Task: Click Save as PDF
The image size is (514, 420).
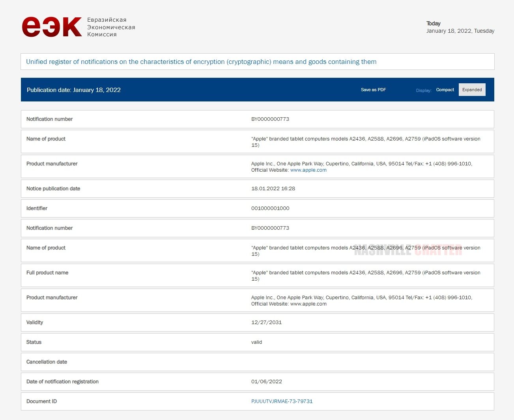Action: (x=373, y=90)
